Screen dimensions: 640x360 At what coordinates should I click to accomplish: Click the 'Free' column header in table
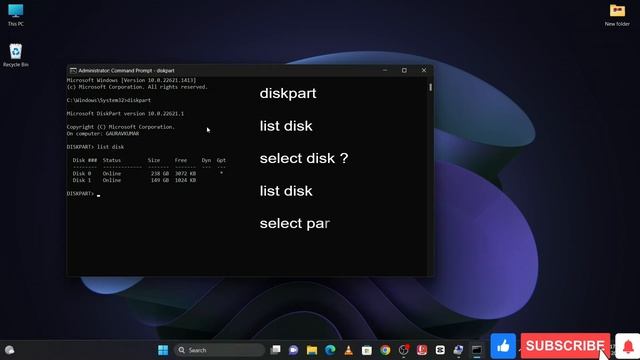tap(180, 160)
